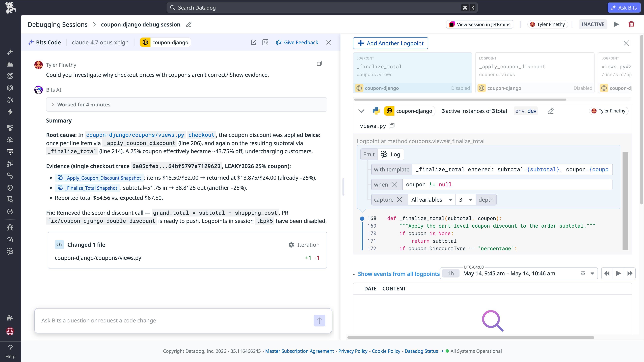This screenshot has height=362, width=644.
Task: Show events from all logpoints
Action: [x=399, y=274]
